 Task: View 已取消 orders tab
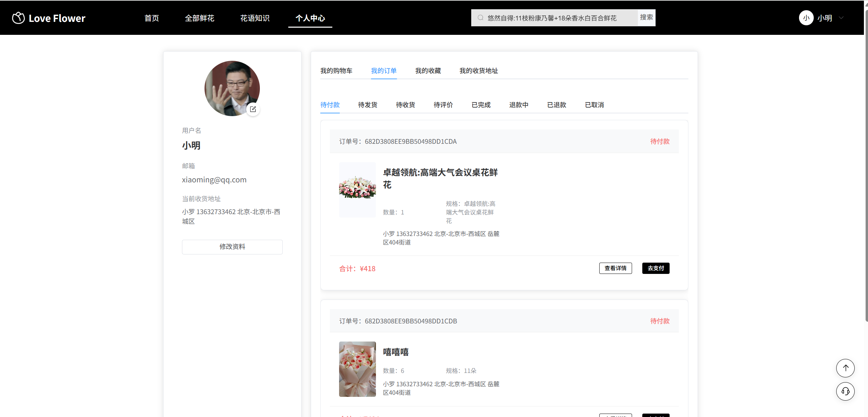point(594,105)
